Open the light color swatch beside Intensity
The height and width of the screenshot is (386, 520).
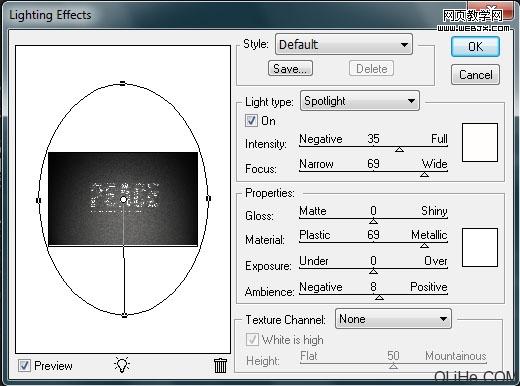click(480, 142)
